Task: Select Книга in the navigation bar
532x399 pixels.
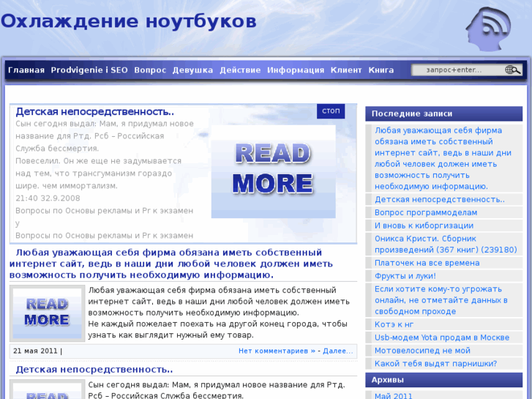Action: [x=381, y=70]
